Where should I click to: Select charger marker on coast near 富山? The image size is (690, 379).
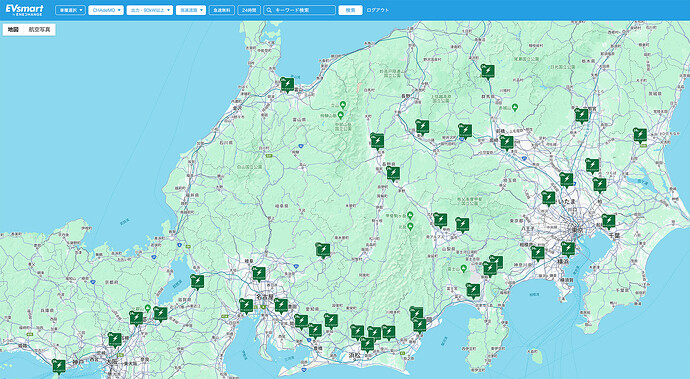(287, 84)
